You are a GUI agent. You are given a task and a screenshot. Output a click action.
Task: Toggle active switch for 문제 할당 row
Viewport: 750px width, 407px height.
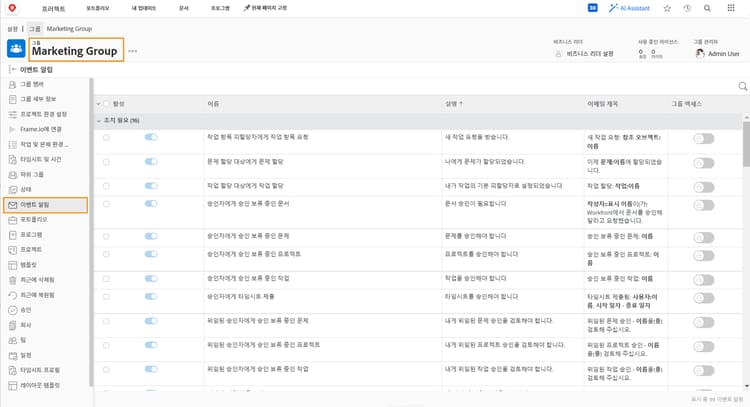coord(151,162)
